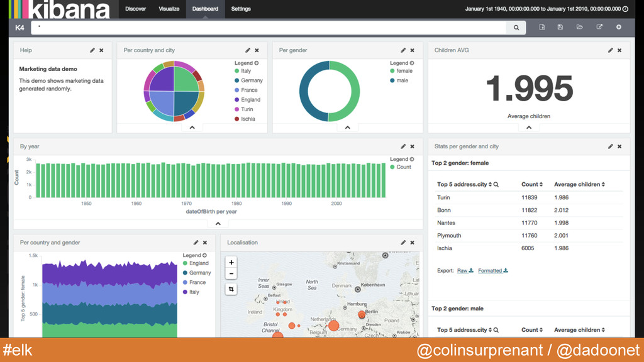This screenshot has height=362, width=644.
Task: Edit the Per country and city panel
Action: (x=248, y=50)
